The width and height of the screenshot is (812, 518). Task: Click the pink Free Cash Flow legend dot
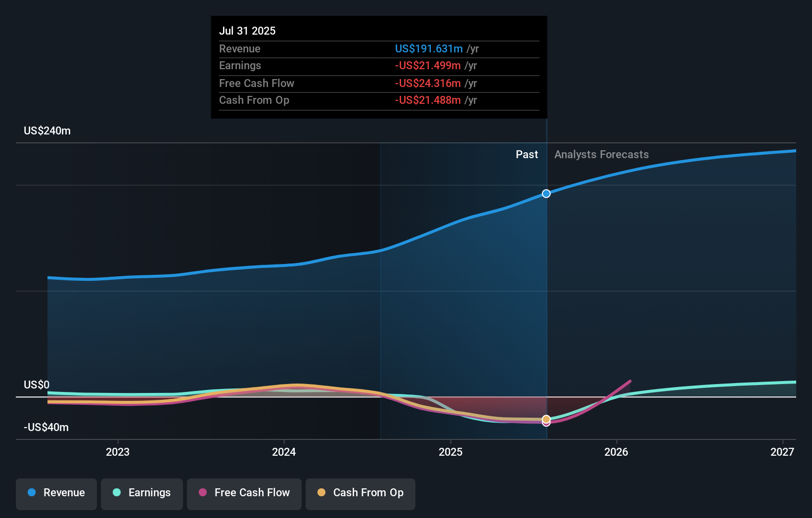[x=202, y=493]
